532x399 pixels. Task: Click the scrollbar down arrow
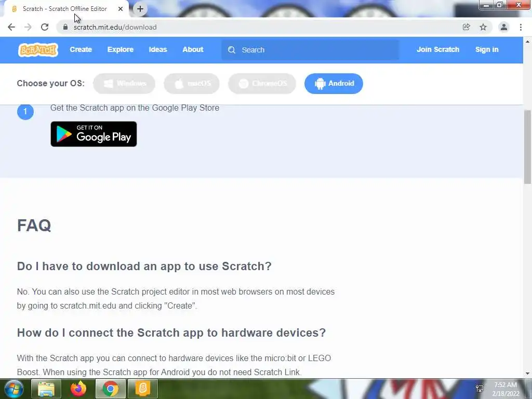pyautogui.click(x=527, y=374)
